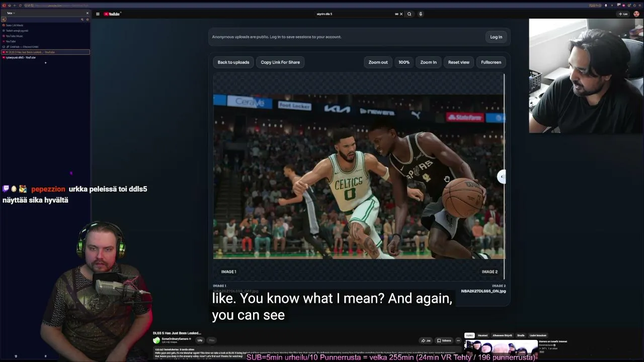Open more video actions ellipsis menu
The height and width of the screenshot is (362, 644).
tap(458, 340)
